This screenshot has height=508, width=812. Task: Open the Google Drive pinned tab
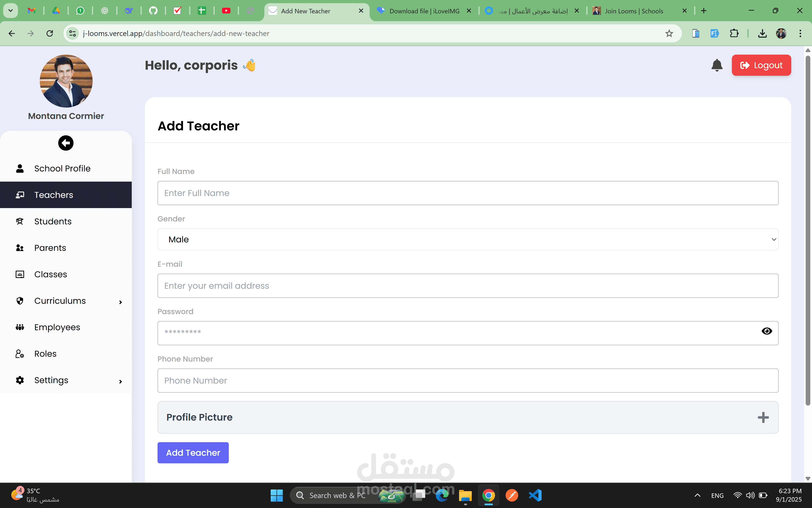pyautogui.click(x=56, y=11)
